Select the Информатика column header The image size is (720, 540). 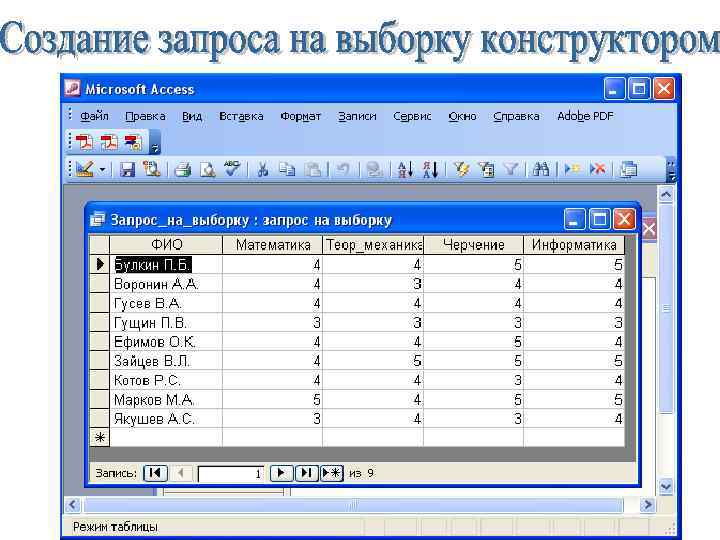pyautogui.click(x=574, y=245)
